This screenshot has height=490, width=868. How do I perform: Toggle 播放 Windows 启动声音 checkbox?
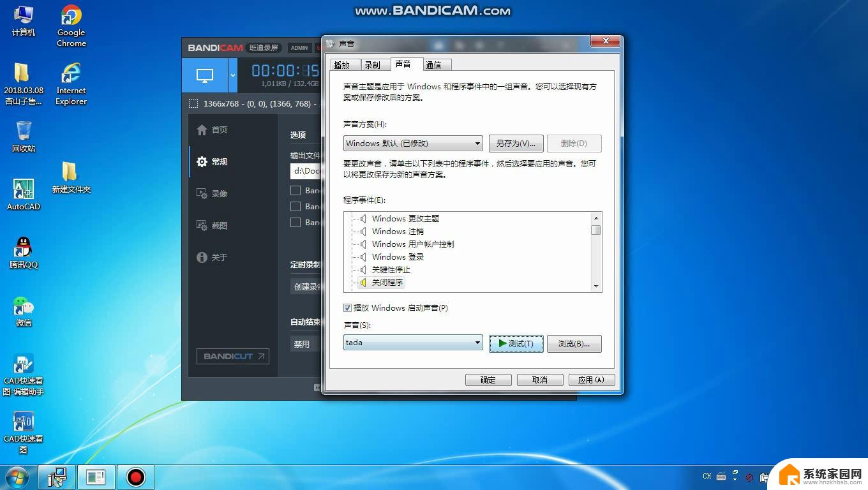(348, 308)
